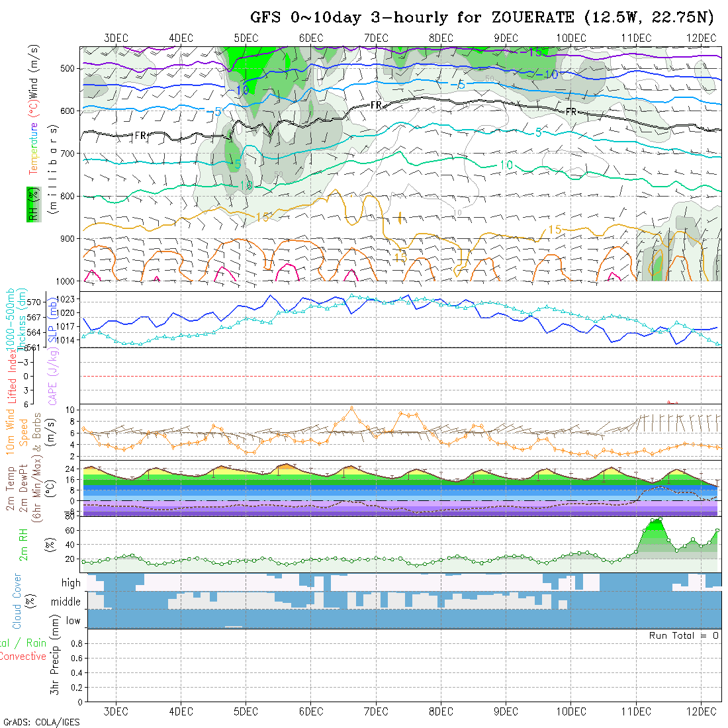Click the 'low' cloud cover row label
728x728 pixels.
point(73,621)
